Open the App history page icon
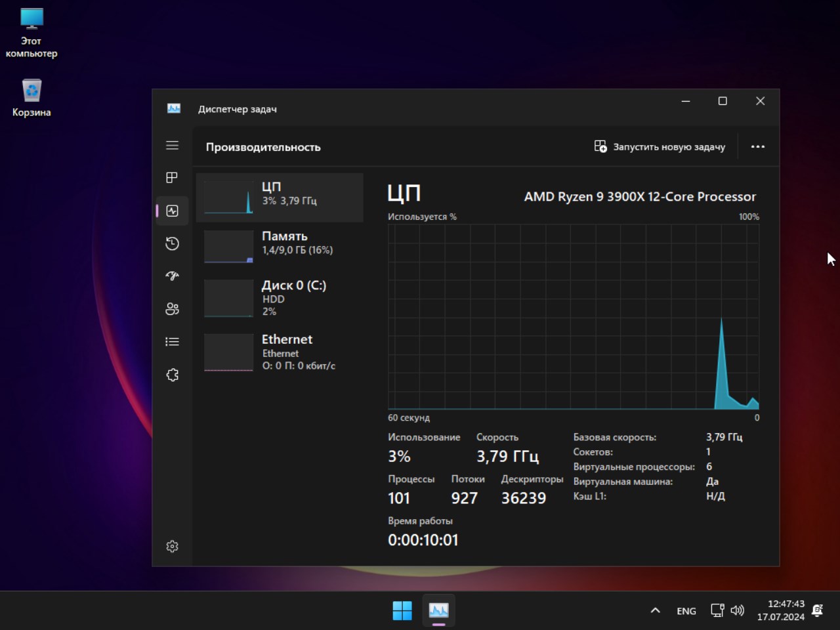Image resolution: width=840 pixels, height=630 pixels. (172, 243)
